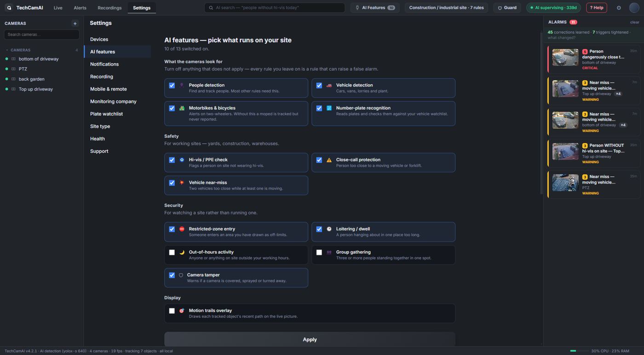
Task: Click camera icon beside bottom of driveway
Action: tap(13, 59)
